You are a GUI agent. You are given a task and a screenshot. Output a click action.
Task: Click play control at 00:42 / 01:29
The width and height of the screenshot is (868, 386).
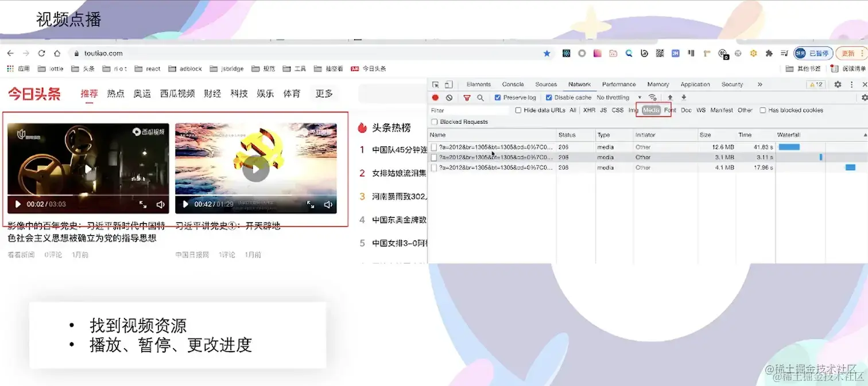point(185,204)
